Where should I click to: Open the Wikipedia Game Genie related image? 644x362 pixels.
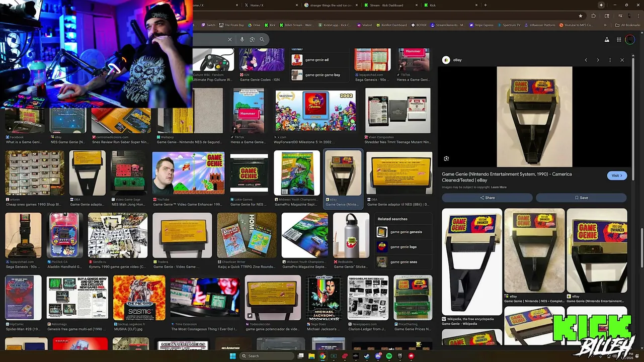coord(472,261)
